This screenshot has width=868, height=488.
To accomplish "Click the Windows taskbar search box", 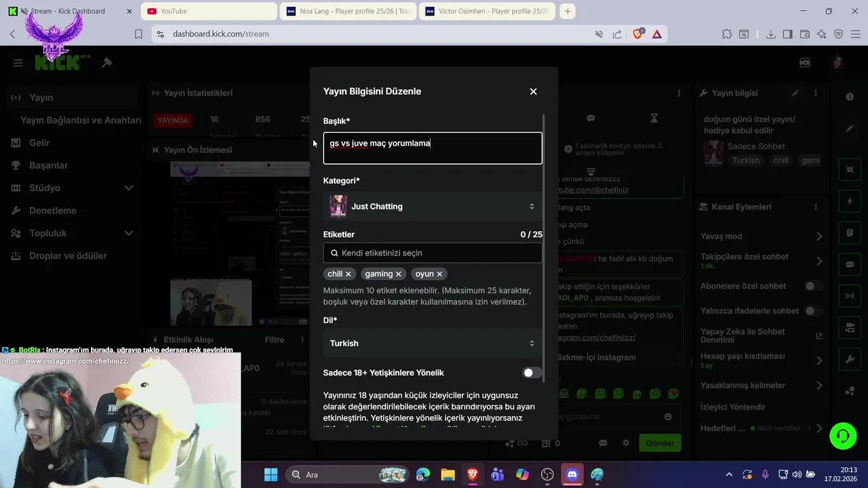I will (348, 474).
